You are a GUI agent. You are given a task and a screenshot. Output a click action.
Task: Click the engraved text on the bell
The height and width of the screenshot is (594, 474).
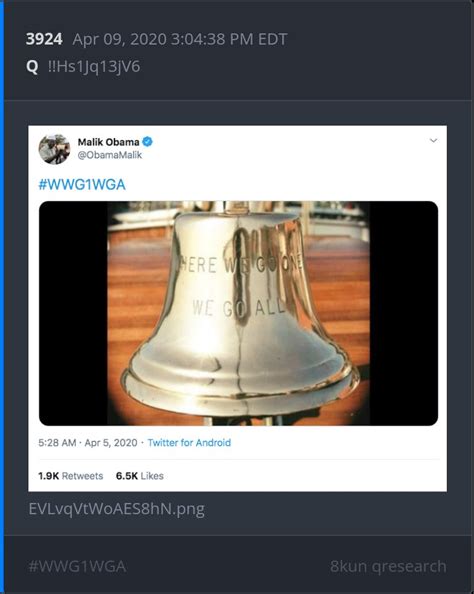[239, 287]
